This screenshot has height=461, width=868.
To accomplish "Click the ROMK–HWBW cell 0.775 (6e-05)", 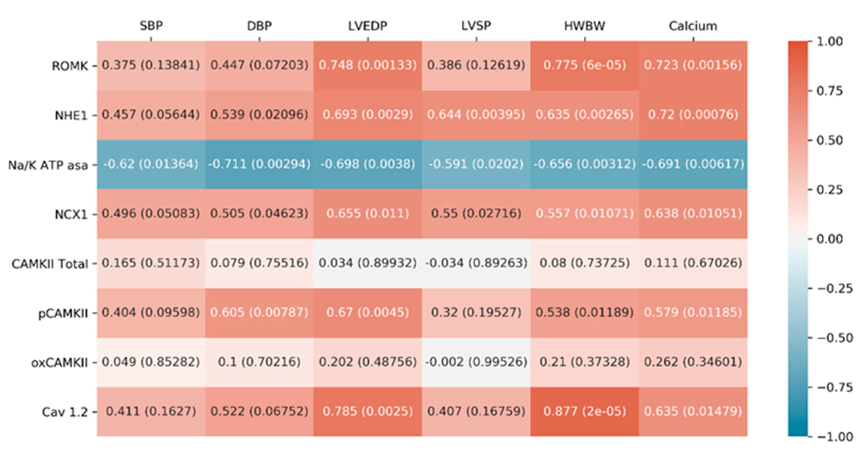I will tap(585, 65).
